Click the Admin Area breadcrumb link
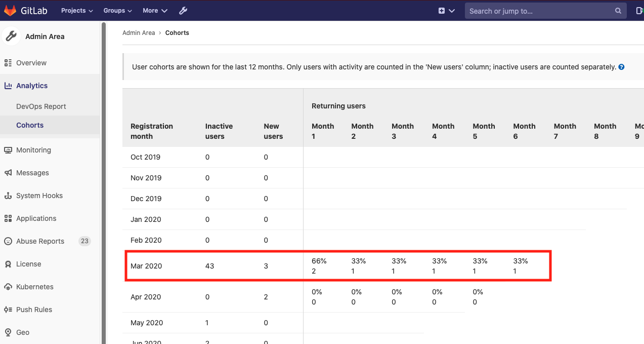This screenshot has width=644, height=344. 139,32
